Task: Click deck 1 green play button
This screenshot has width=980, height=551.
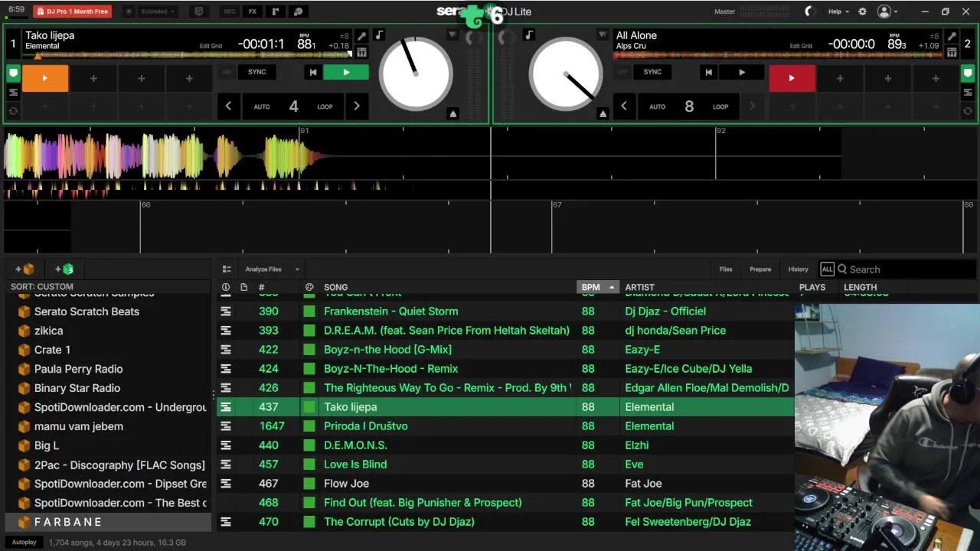Action: [x=346, y=72]
